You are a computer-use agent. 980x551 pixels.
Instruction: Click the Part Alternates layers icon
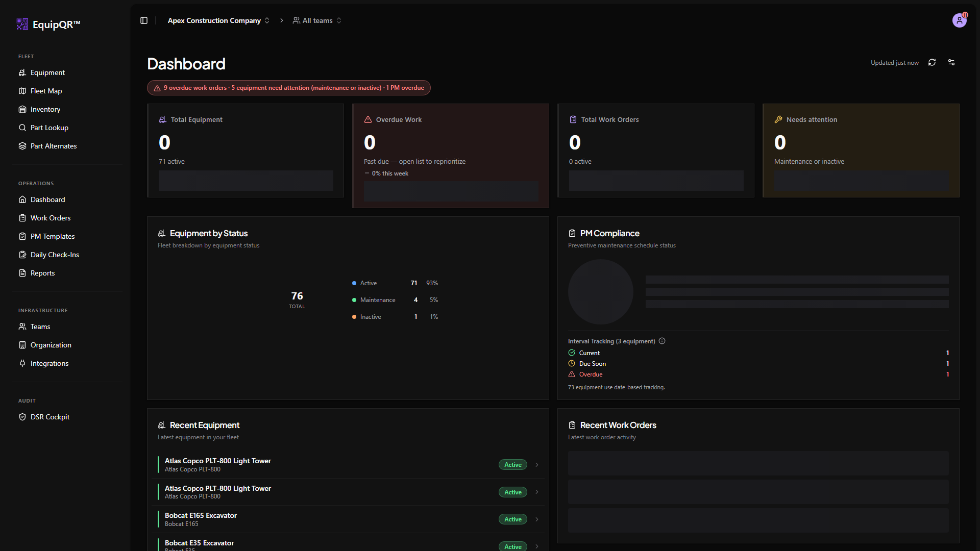coord(22,146)
